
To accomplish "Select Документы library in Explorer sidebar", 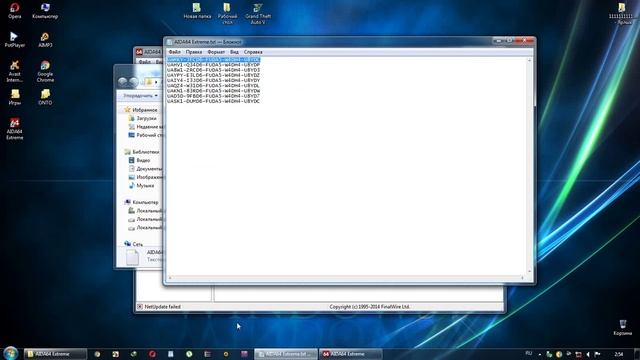I will tap(145, 169).
